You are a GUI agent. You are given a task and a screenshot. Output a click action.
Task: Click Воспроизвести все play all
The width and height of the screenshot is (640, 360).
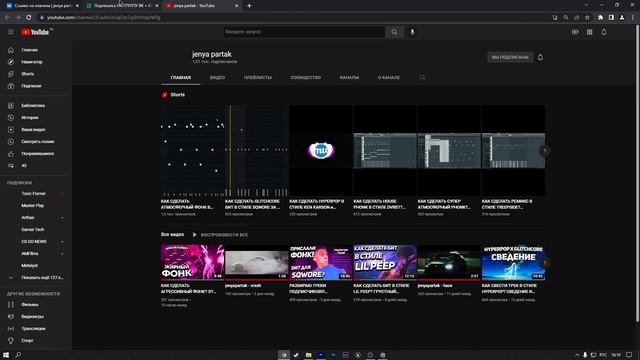[x=220, y=235]
